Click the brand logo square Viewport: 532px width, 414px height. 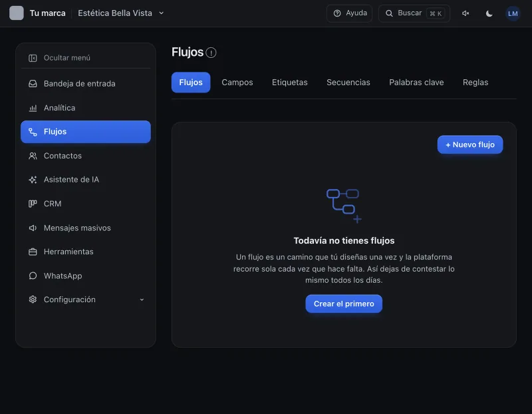pos(16,13)
